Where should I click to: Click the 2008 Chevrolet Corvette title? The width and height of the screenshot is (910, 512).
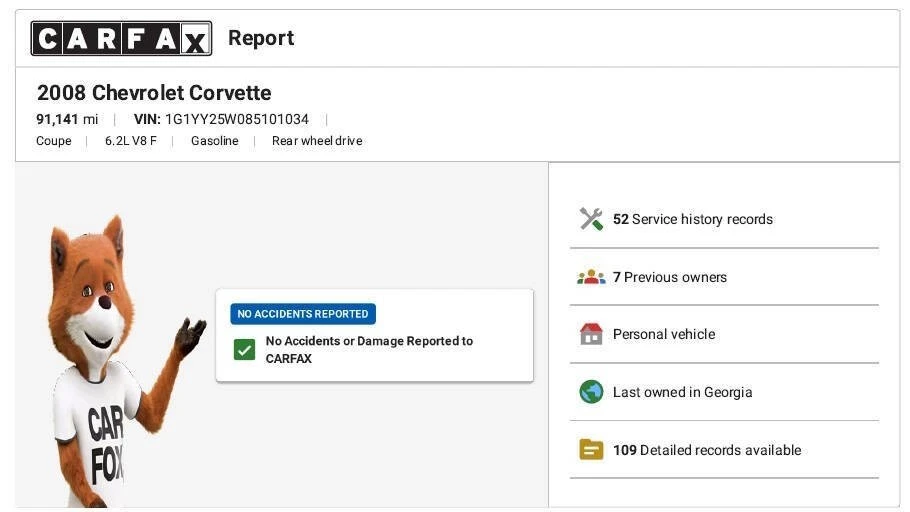[154, 93]
